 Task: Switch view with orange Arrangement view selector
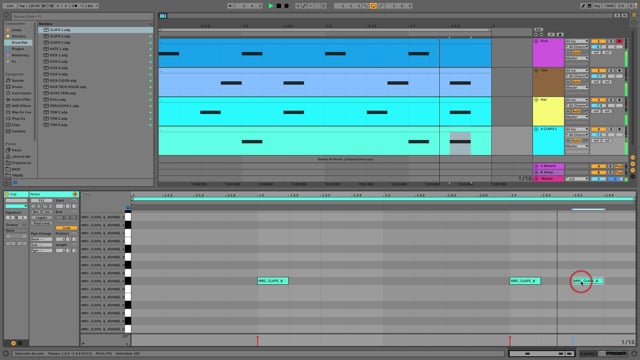click(634, 15)
